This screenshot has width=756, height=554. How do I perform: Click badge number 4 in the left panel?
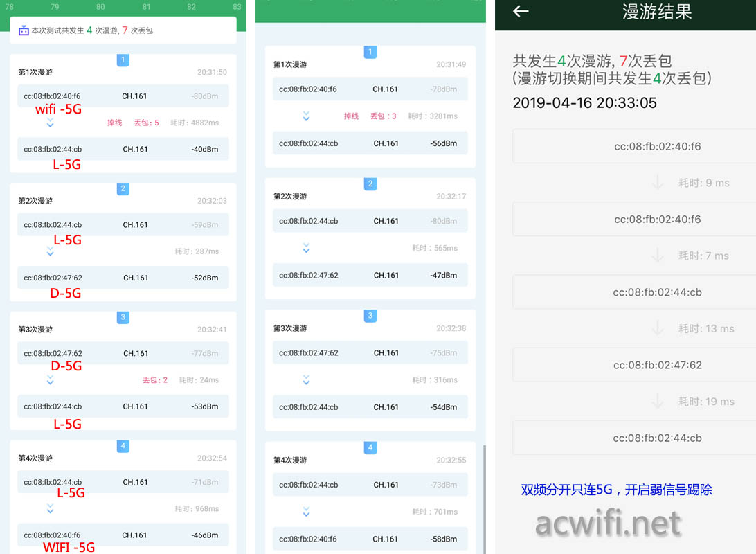click(123, 445)
